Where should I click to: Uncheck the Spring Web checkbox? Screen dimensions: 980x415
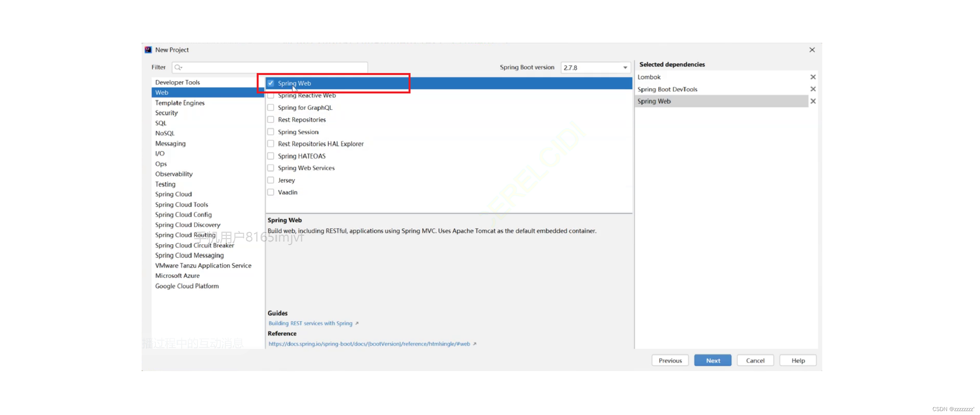coord(271,83)
